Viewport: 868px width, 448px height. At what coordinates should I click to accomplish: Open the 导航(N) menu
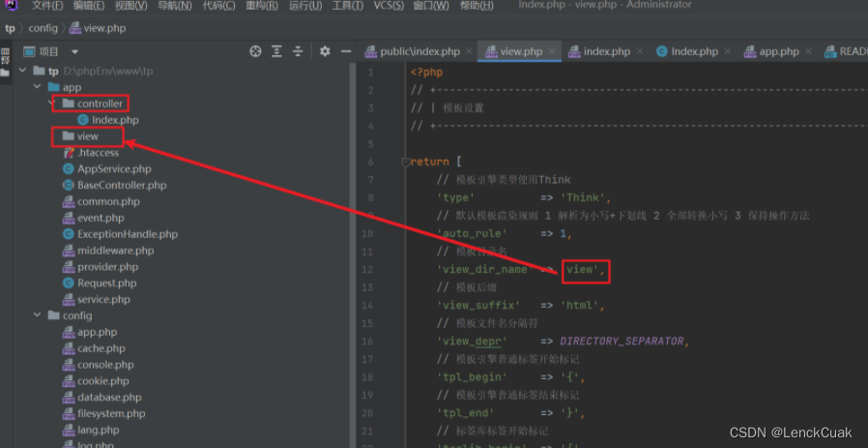pos(174,6)
